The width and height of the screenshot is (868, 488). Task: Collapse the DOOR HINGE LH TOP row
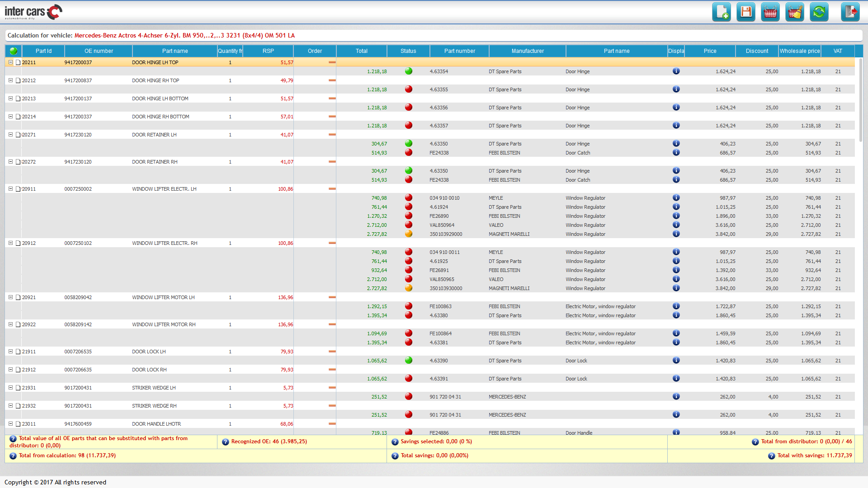point(10,62)
